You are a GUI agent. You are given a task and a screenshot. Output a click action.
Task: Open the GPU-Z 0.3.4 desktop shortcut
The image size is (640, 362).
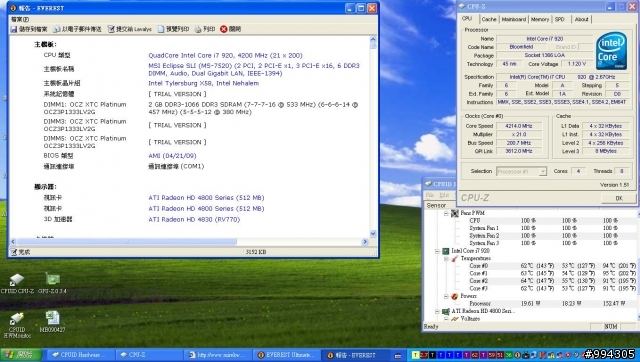(x=52, y=284)
